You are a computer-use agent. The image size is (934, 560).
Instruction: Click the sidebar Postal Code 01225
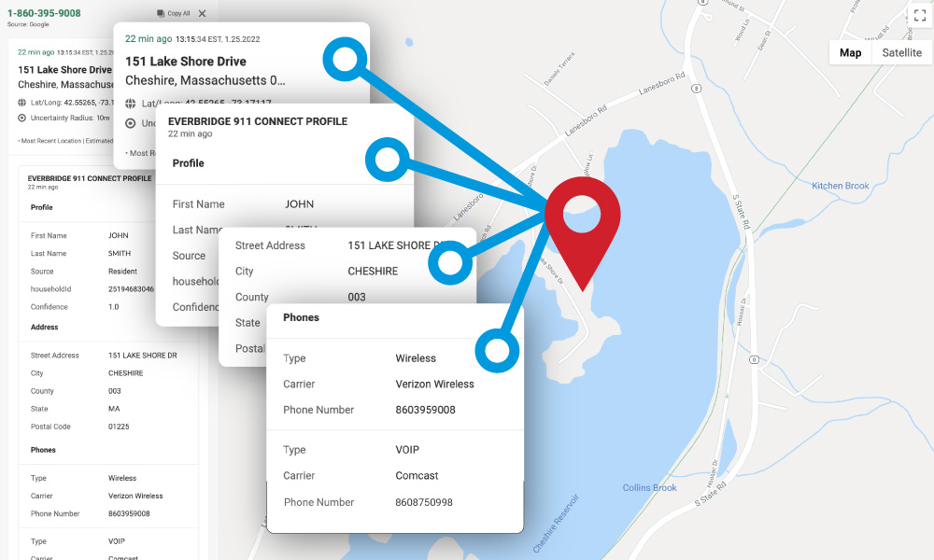119,427
